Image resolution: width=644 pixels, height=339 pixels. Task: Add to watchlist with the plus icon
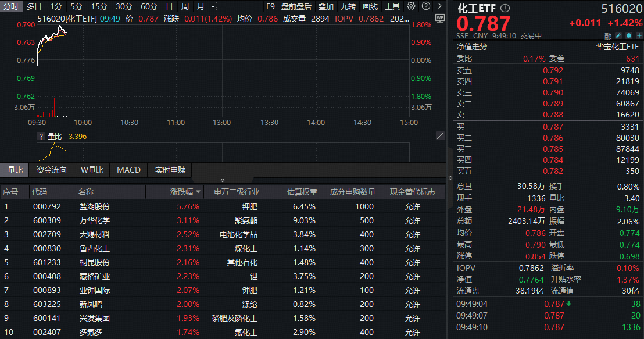[640, 35]
